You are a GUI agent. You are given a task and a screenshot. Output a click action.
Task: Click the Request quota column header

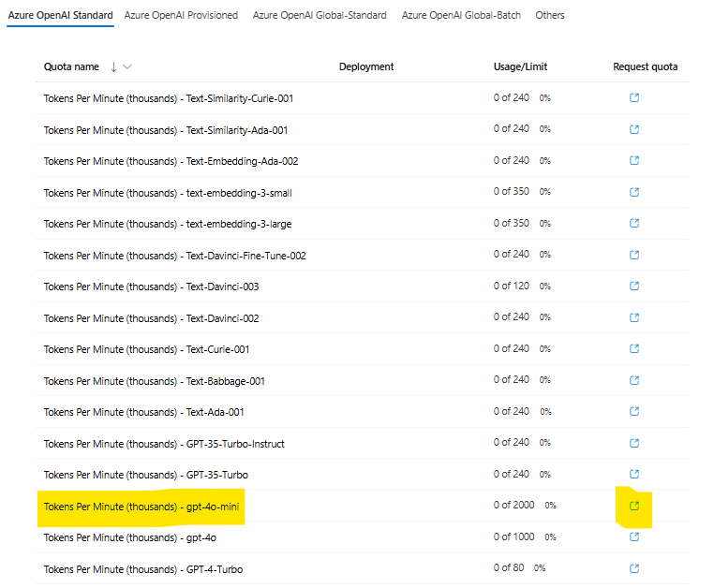click(x=646, y=66)
